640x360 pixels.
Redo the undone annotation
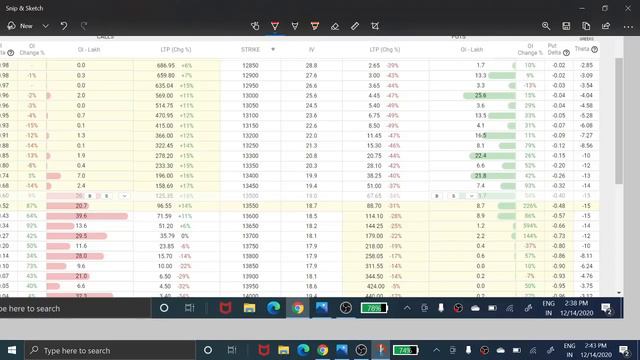84,26
